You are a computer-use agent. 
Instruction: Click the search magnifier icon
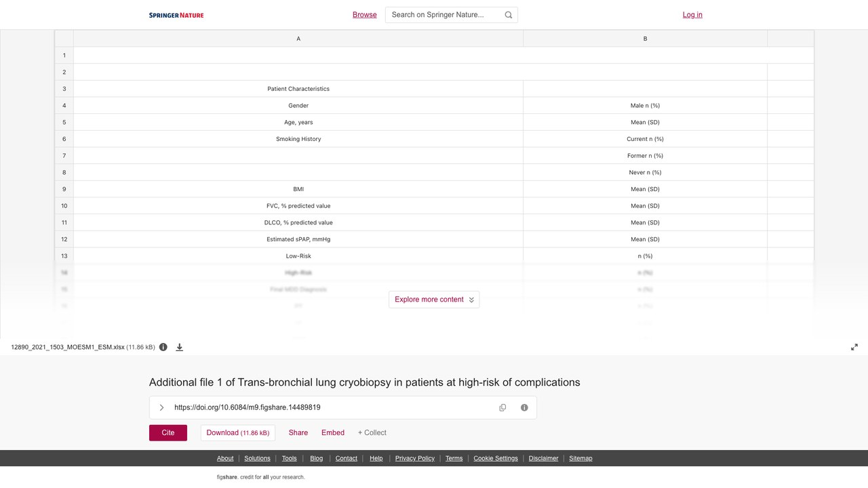pos(509,15)
